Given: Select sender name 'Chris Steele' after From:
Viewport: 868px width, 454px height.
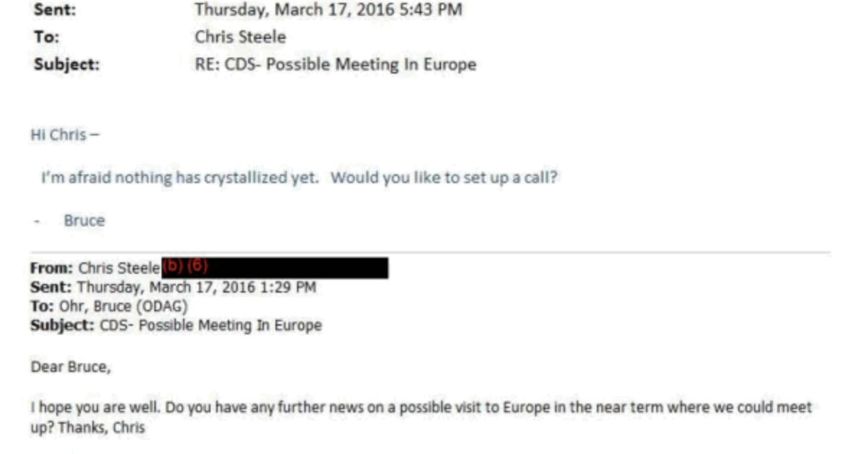Looking at the screenshot, I should click(119, 268).
